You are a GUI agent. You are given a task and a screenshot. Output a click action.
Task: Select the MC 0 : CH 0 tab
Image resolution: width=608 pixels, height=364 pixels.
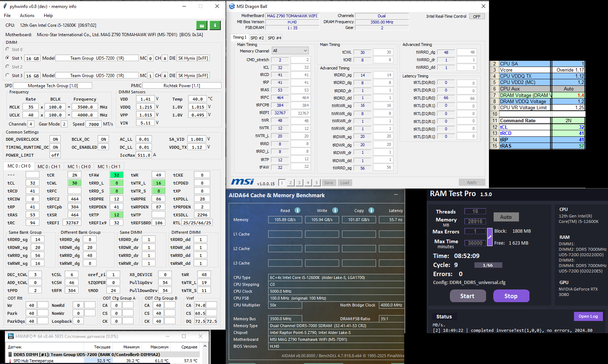pyautogui.click(x=19, y=166)
